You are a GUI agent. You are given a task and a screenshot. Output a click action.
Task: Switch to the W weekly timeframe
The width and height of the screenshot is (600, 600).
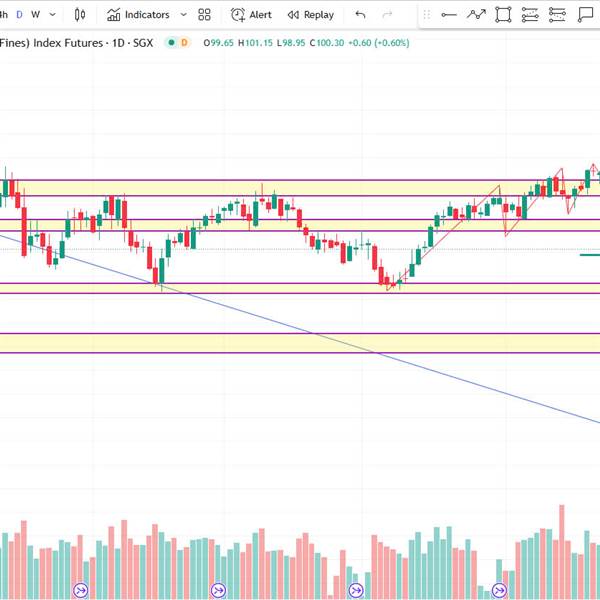click(36, 15)
